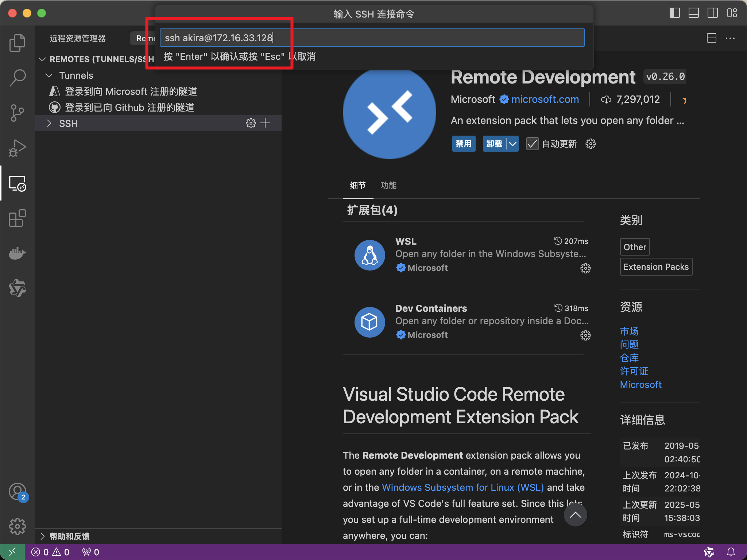The width and height of the screenshot is (747, 560).
Task: Click the 卸载 uninstall button
Action: pyautogui.click(x=494, y=144)
